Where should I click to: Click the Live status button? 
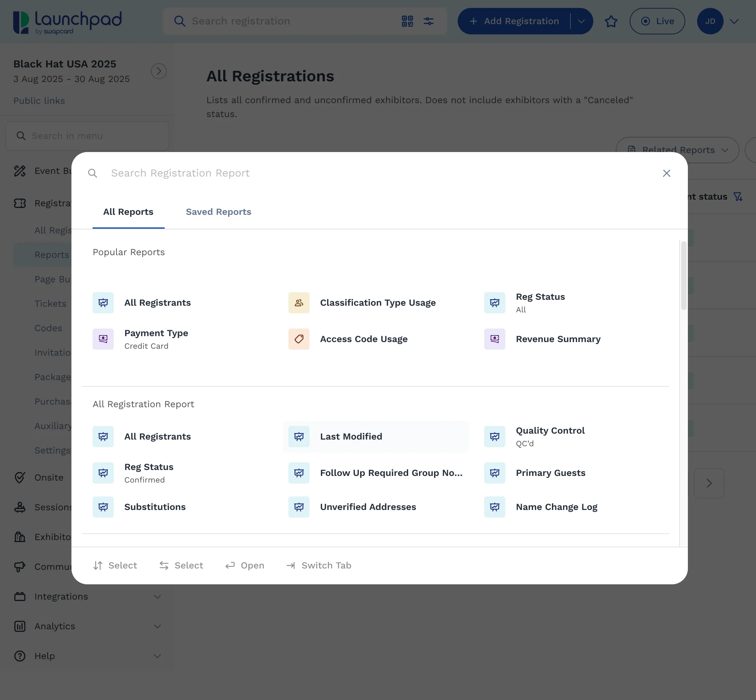pos(657,21)
